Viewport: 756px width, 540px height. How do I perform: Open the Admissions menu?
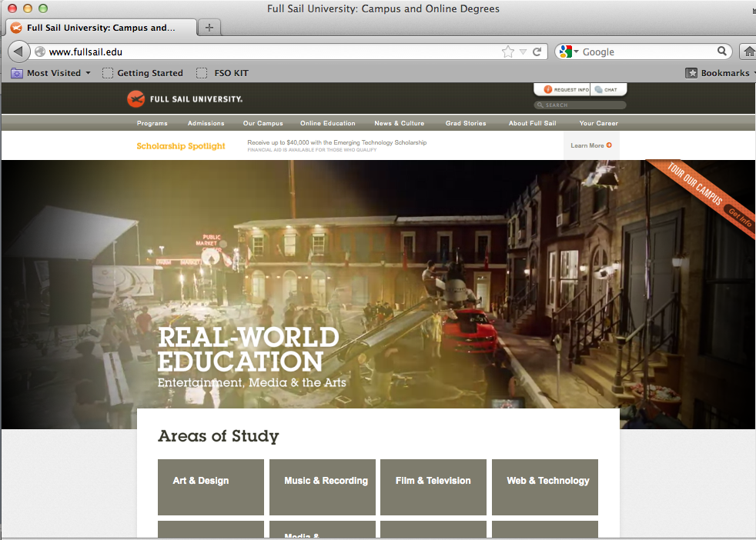tap(206, 123)
